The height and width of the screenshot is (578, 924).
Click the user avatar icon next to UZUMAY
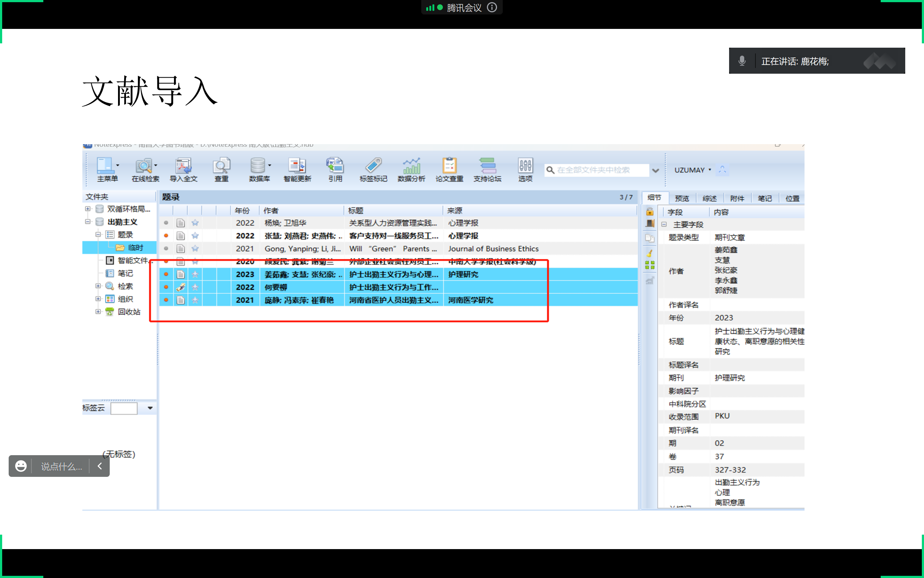(722, 170)
